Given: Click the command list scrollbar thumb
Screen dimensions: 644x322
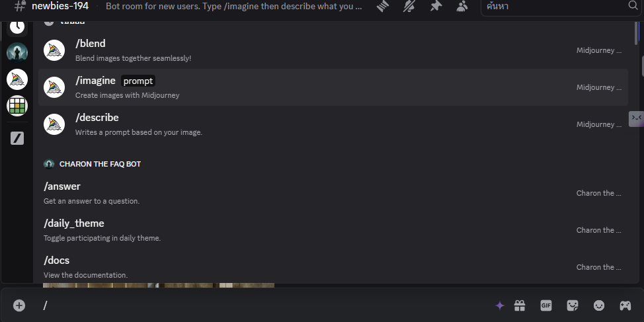Looking at the screenshot, I should pos(636,33).
